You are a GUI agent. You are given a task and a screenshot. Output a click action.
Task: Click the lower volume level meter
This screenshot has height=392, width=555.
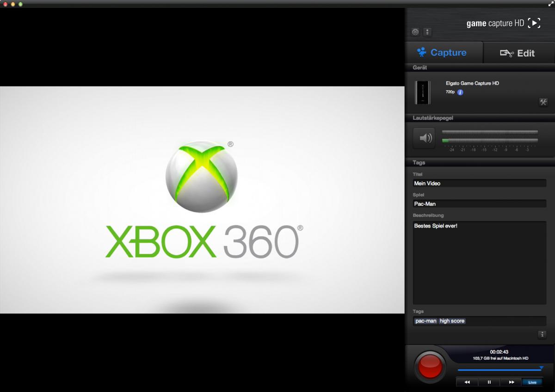[490, 141]
